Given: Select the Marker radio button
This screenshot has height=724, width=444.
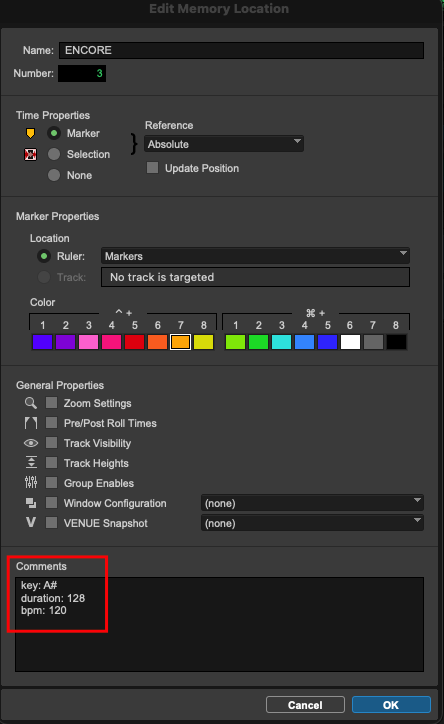Looking at the screenshot, I should 54,133.
